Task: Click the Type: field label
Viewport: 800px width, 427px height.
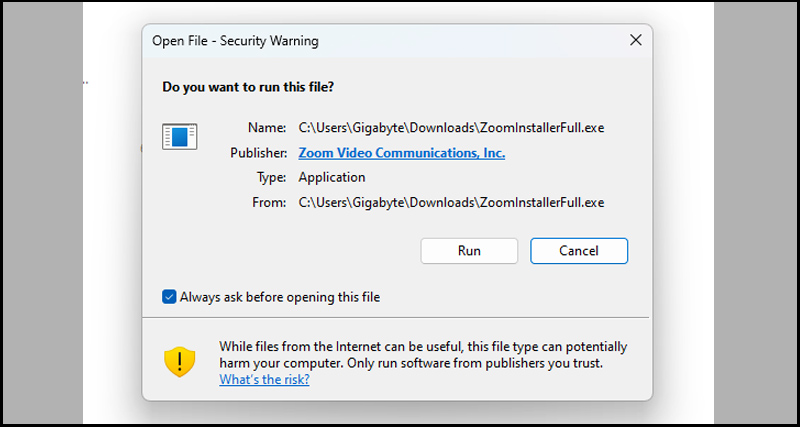Action: tap(271, 178)
